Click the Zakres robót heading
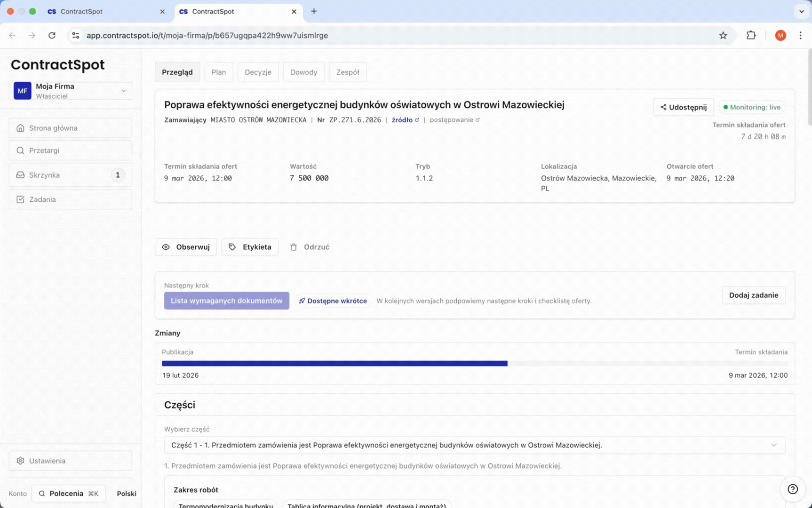Image resolution: width=812 pixels, height=508 pixels. 196,490
